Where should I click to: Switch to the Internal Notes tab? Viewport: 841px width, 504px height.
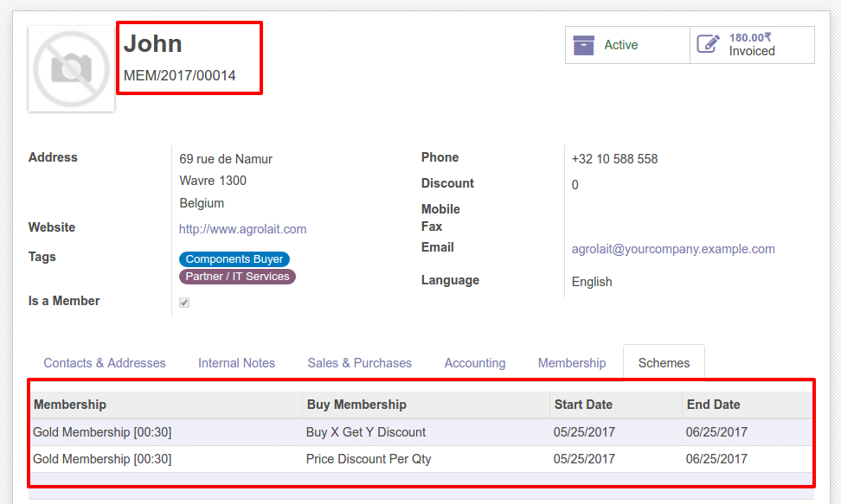pyautogui.click(x=236, y=363)
